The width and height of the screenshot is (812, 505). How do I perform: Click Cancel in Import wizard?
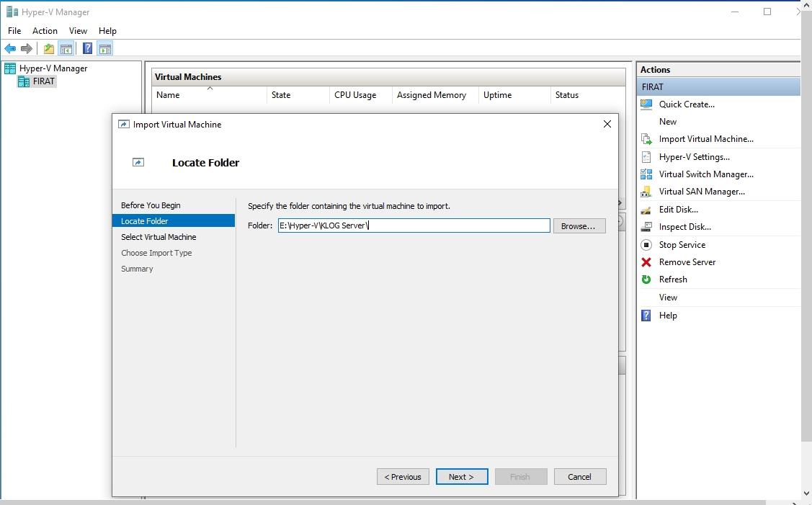[579, 476]
